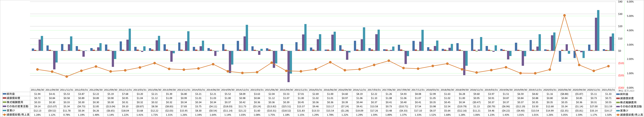Click the 株式報酬費用 cell showing ($0.47)
644x117 pixels.
point(477,102)
